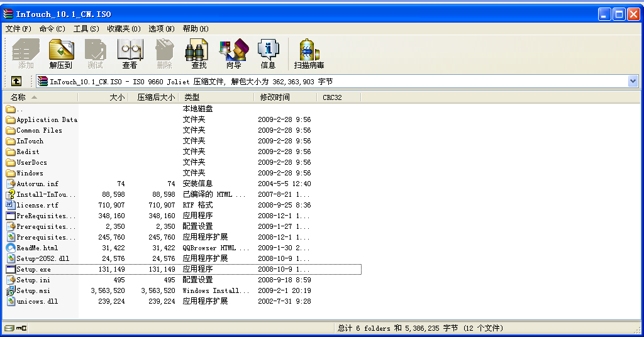644x337 pixels.
Task: Open the Commands (命令) menu
Action: click(52, 28)
